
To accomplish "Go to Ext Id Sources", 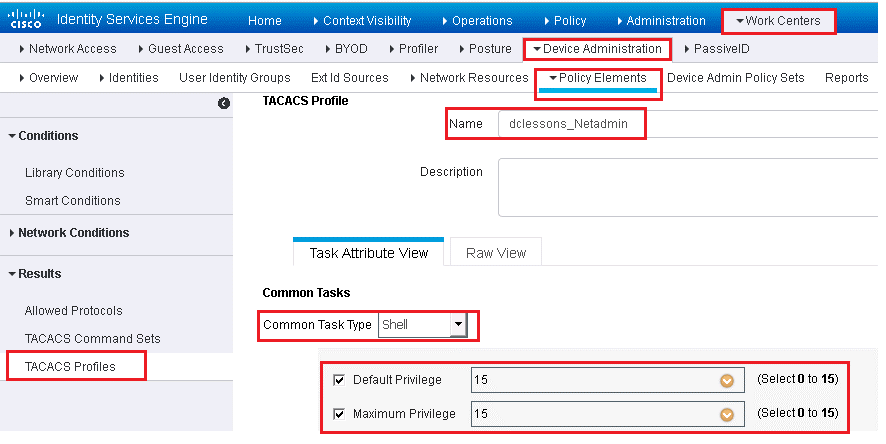I will click(350, 78).
